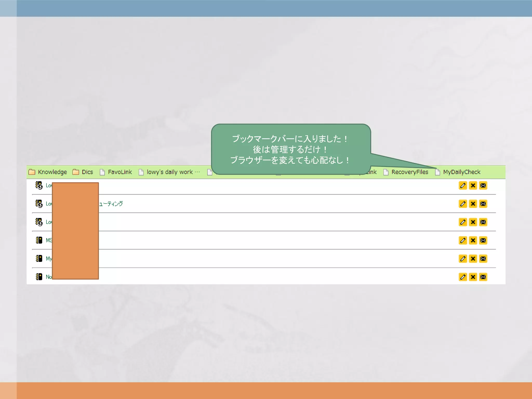This screenshot has height=399, width=532.
Task: Click the edit pencil icon in the last row
Action: point(463,277)
